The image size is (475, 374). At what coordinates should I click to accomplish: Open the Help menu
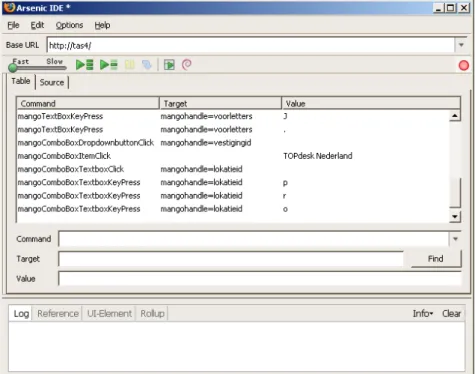[102, 25]
